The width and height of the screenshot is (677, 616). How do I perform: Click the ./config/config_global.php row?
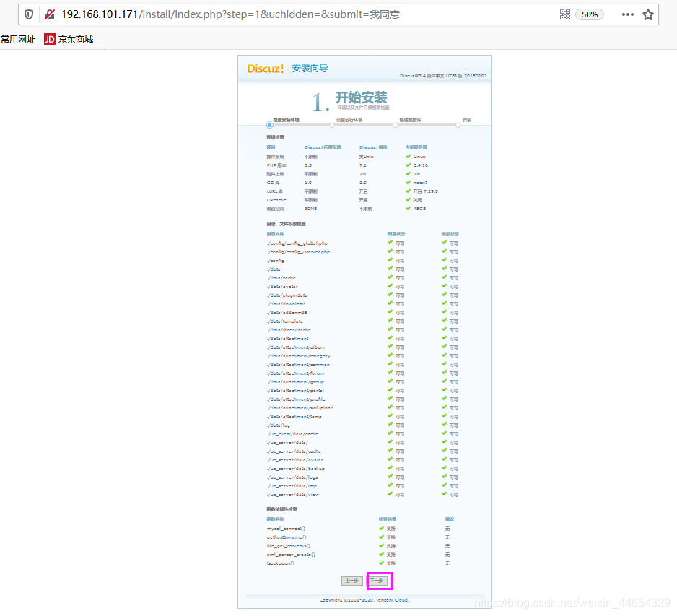coord(362,243)
